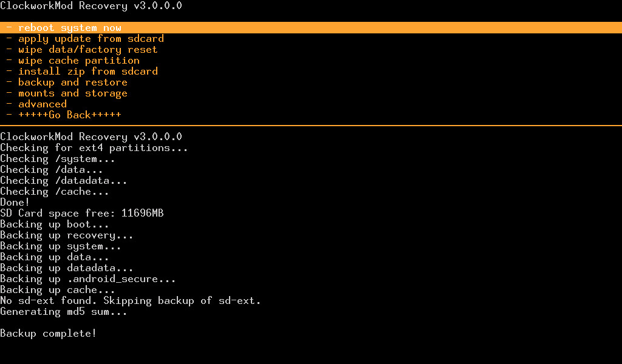Choose "apply update from sdcard" option
This screenshot has height=364, width=622.
coord(85,39)
